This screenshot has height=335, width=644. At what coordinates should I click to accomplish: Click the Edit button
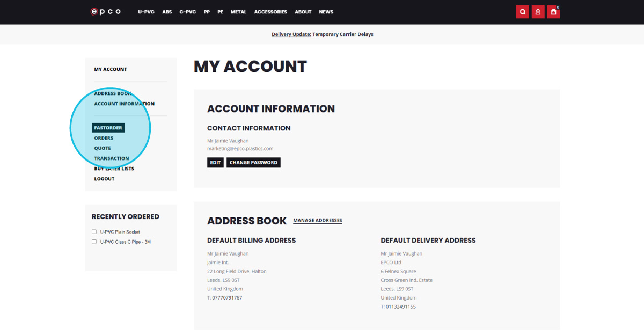click(x=215, y=163)
